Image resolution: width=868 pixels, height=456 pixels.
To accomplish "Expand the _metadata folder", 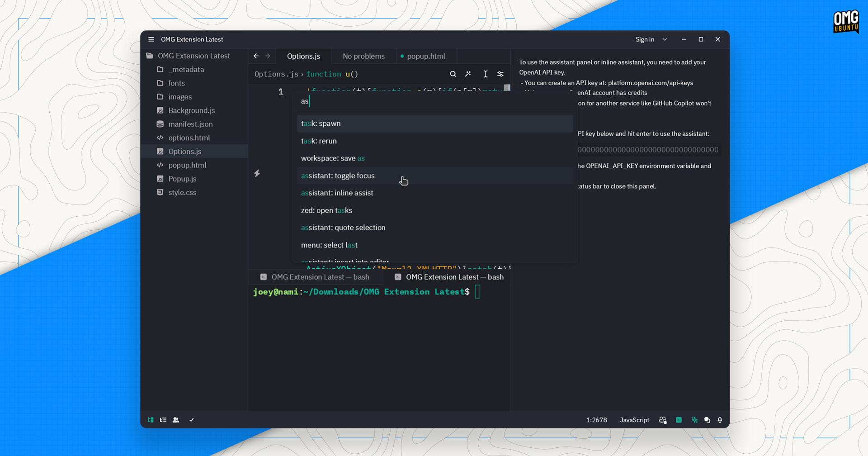I will pyautogui.click(x=194, y=69).
